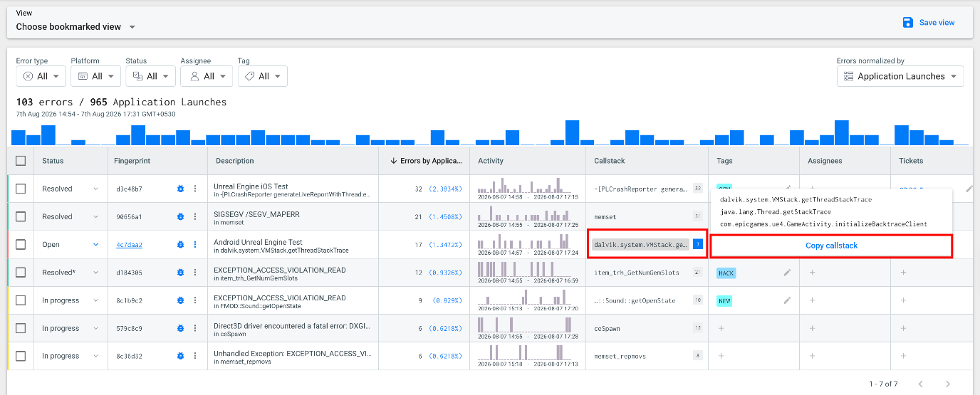Open three-dot menu for 8c36d32

coord(195,356)
